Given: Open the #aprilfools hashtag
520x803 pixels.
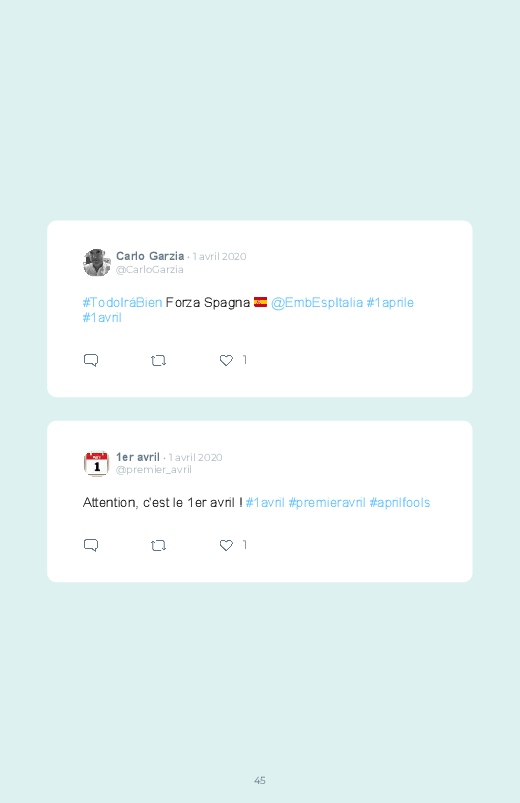Looking at the screenshot, I should click(400, 502).
